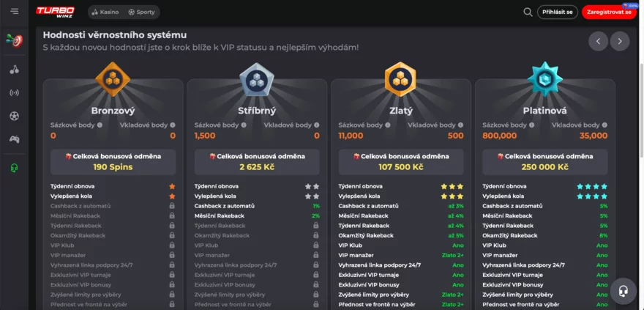Go to previous loyalty levels with left arrow

[x=598, y=41]
